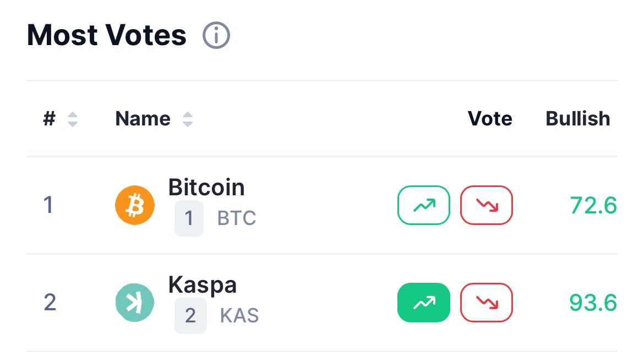Image resolution: width=644 pixels, height=362 pixels.
Task: Click the Most Votes heading
Action: (107, 36)
